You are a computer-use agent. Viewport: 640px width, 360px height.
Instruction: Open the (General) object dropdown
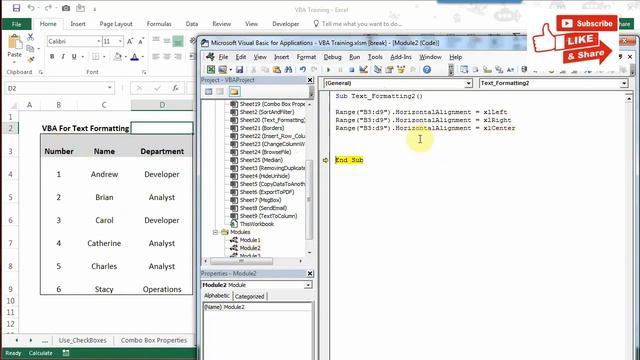(x=468, y=83)
